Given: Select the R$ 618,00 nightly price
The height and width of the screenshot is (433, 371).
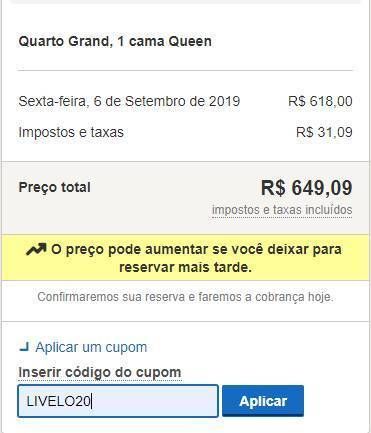Looking at the screenshot, I should 320,101.
